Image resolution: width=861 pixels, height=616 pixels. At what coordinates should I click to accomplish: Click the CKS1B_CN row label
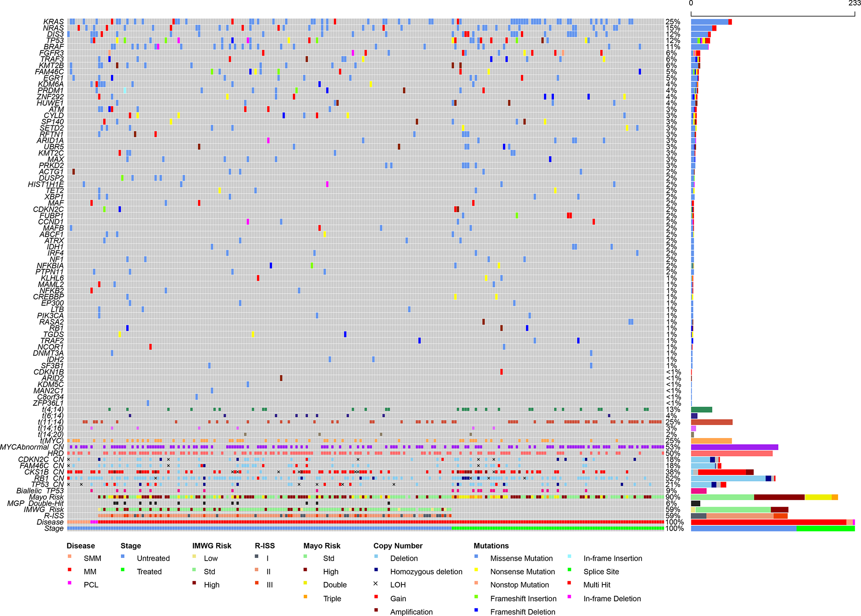[x=44, y=472]
